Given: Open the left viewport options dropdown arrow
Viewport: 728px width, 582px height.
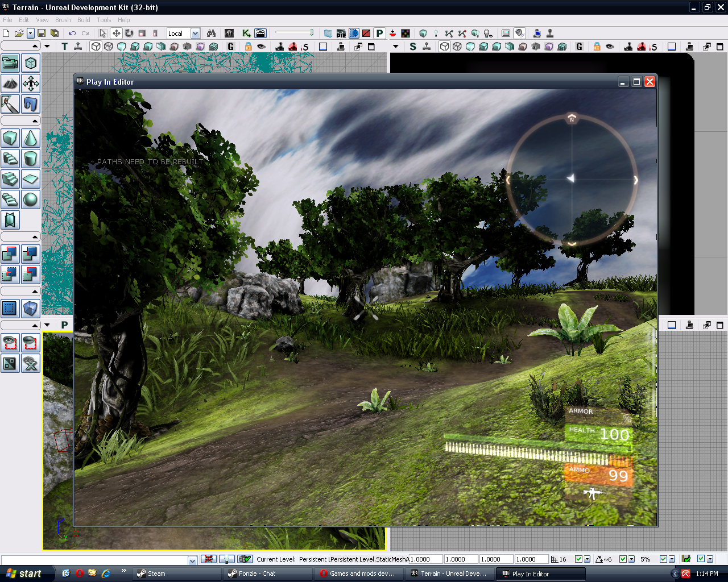Looking at the screenshot, I should click(47, 47).
